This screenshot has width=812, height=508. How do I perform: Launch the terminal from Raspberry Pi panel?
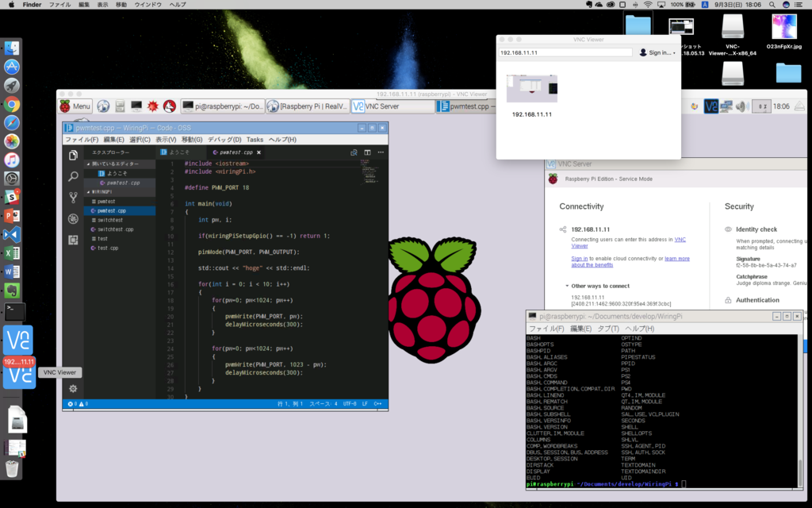pos(136,106)
